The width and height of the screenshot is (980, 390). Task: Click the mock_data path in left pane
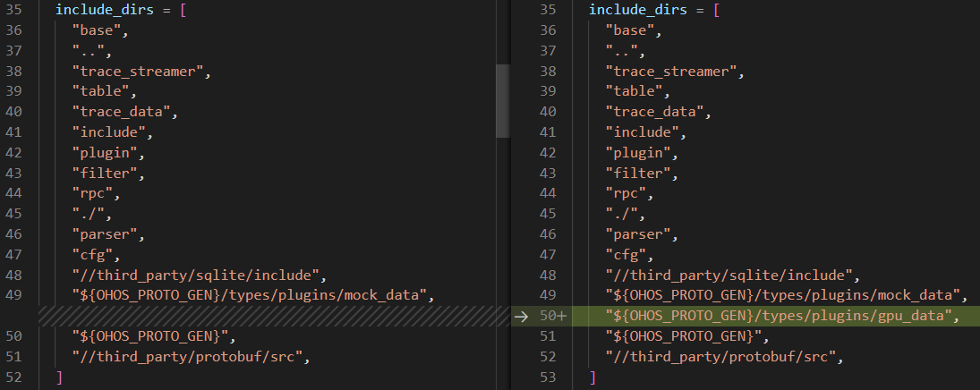(252, 295)
